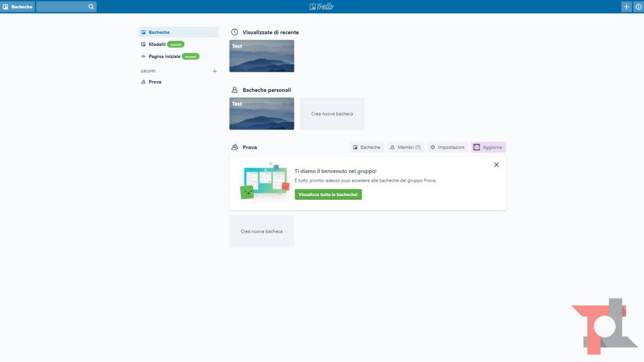Add a new group with plus icon
This screenshot has height=362, width=644.
pos(214,72)
